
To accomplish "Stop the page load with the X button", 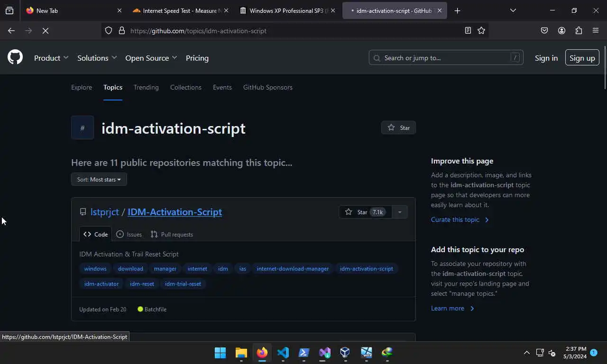I will pos(46,31).
